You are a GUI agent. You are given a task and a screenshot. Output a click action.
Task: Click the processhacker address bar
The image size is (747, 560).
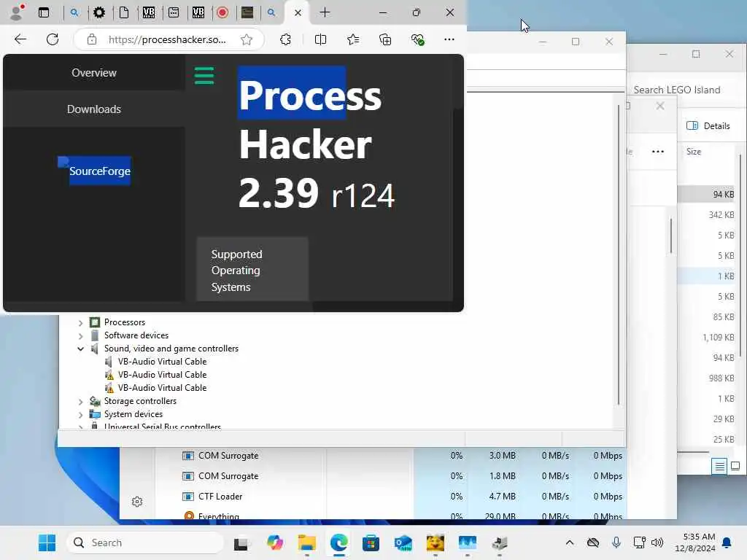tap(167, 39)
